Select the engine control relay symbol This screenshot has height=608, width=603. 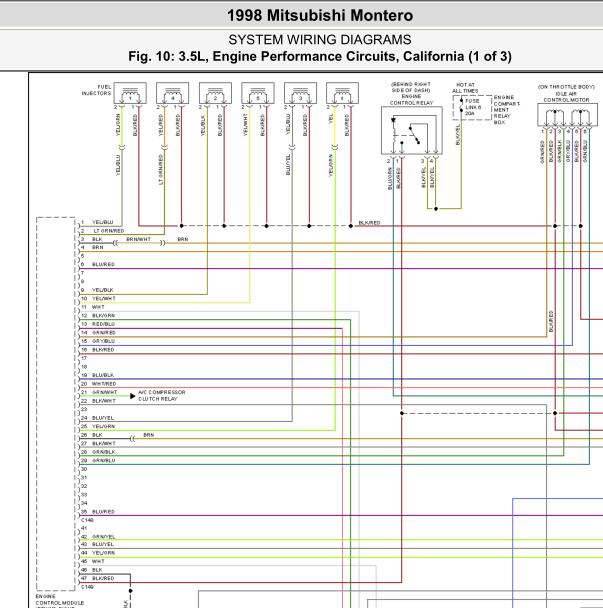point(412,131)
